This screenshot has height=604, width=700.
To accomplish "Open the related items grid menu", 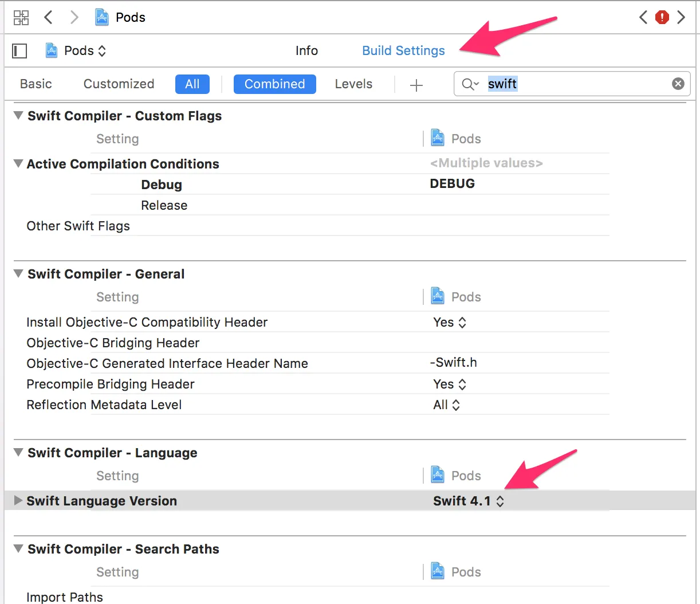I will [x=21, y=17].
